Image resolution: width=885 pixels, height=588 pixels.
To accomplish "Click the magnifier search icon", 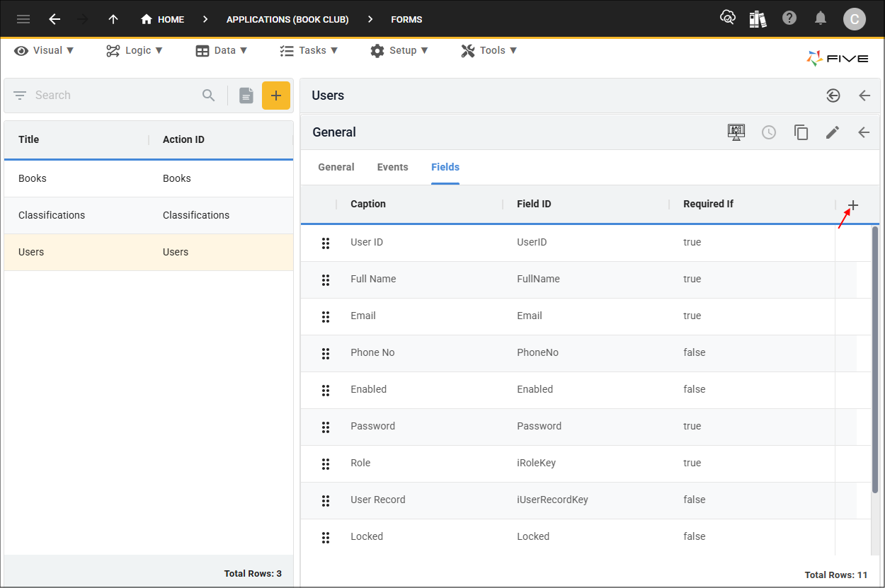I will (x=208, y=95).
